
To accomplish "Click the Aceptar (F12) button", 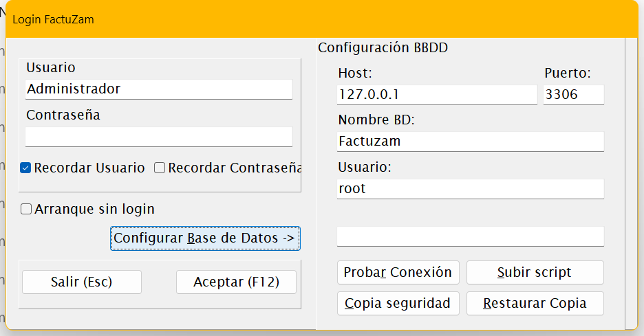I will 236,282.
